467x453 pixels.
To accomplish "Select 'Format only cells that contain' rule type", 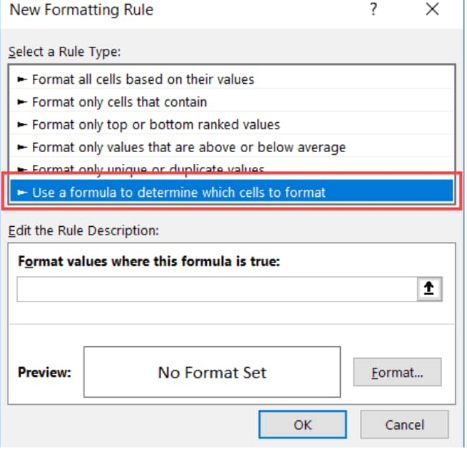I will (232, 102).
